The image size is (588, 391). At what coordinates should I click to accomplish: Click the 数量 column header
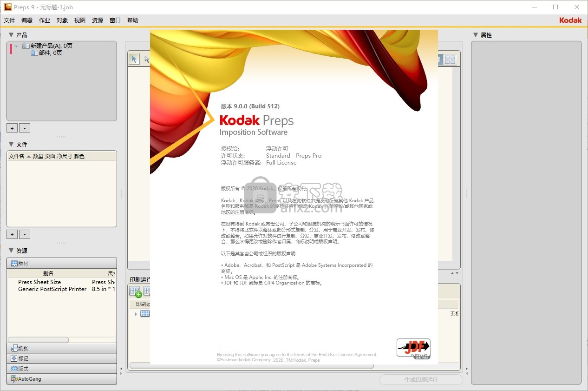point(38,157)
